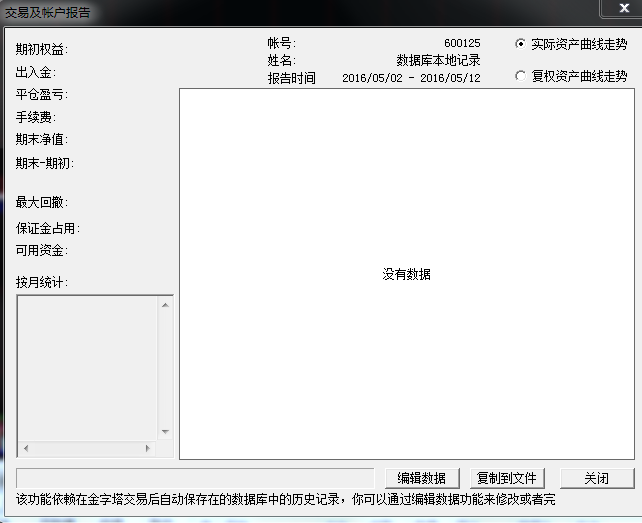Screen dimensions: 642x523
Task: Click scroll-down arrow in 按月统计 list
Action: pos(165,432)
